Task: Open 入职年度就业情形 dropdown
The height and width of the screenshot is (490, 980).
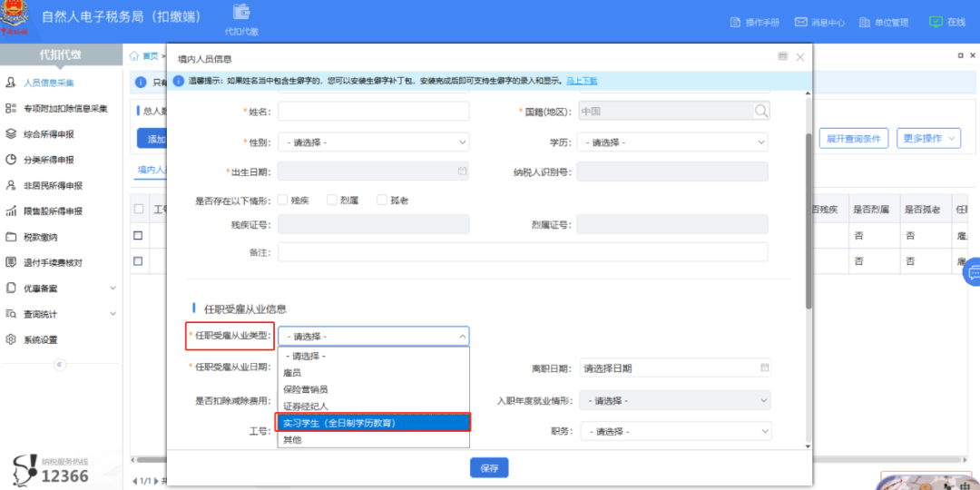Action: [x=675, y=400]
